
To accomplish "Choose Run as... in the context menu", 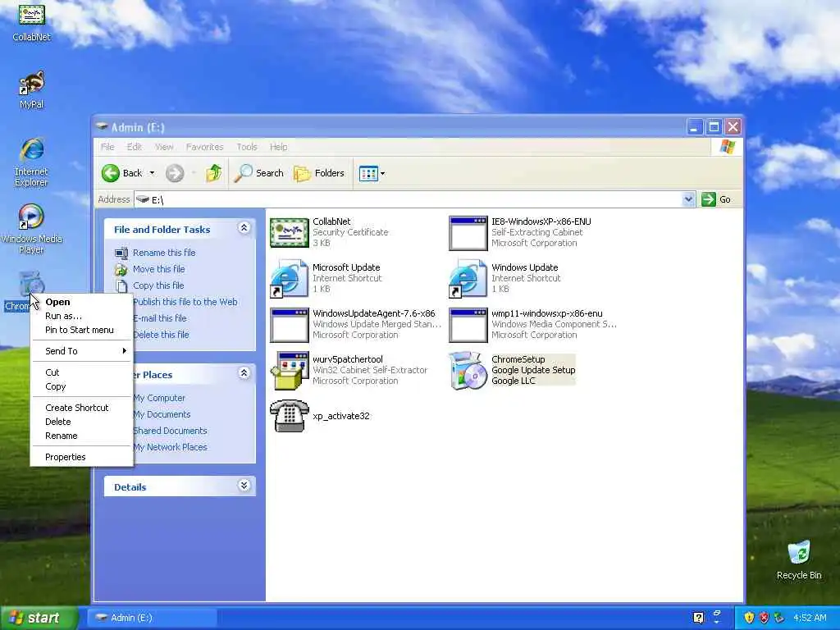I will pyautogui.click(x=81, y=316).
